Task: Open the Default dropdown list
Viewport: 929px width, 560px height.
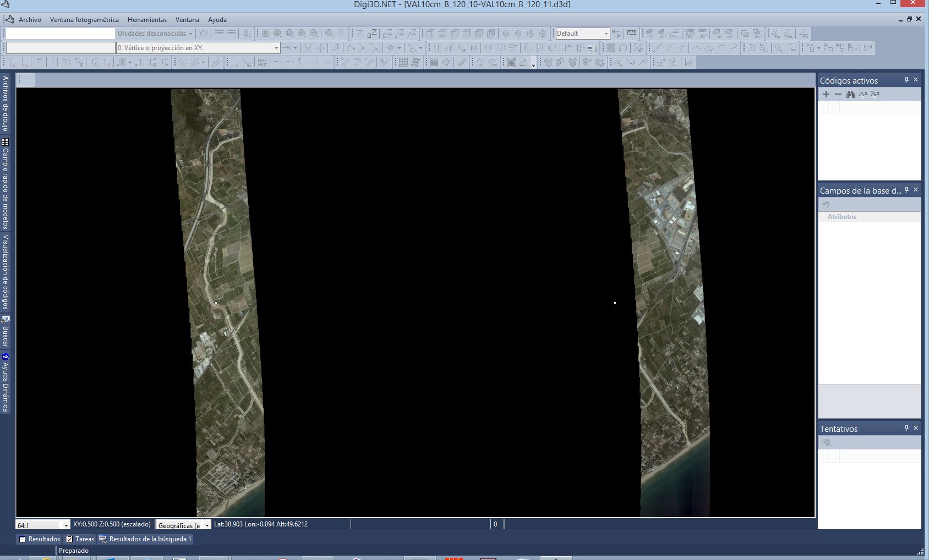Action: [x=606, y=34]
